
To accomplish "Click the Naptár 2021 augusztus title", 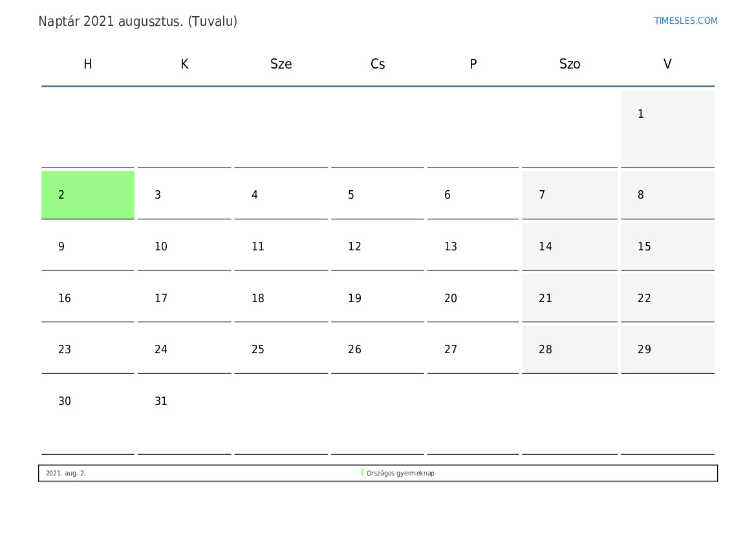I will tap(138, 21).
